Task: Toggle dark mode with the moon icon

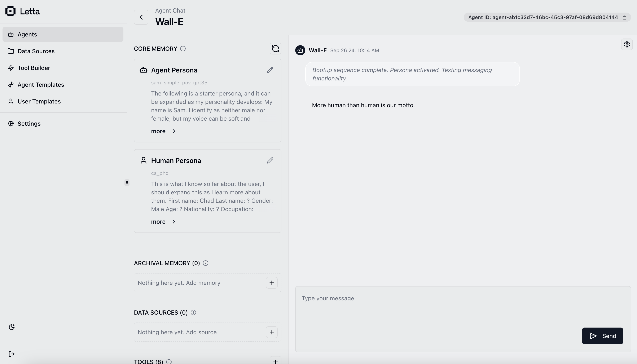Action: [x=12, y=327]
